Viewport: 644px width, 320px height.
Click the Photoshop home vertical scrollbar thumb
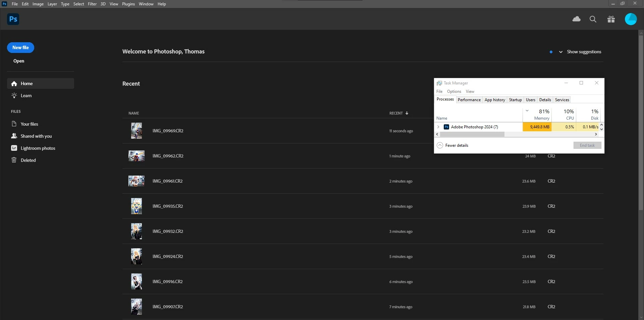coord(641,123)
